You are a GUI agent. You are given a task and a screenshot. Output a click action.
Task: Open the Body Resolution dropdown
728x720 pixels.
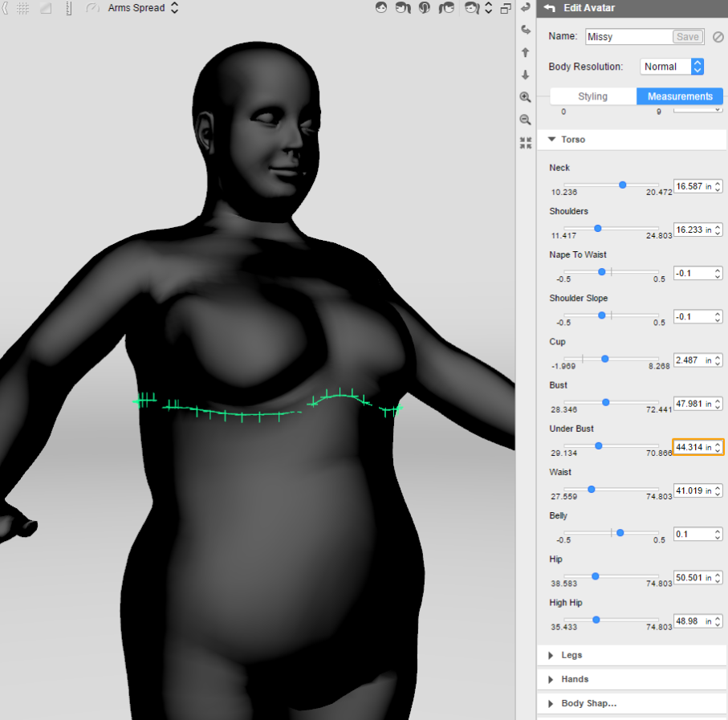(672, 67)
